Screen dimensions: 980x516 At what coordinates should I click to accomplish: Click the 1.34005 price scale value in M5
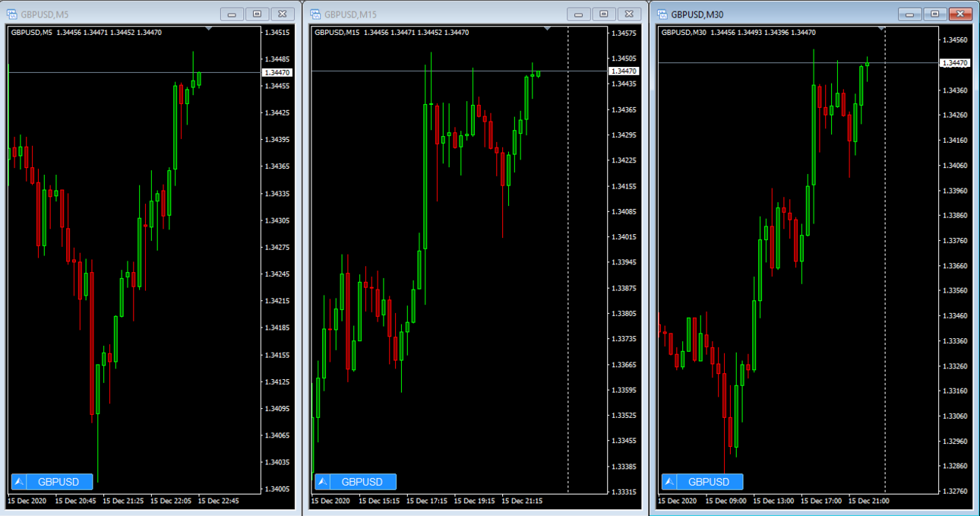click(x=277, y=489)
